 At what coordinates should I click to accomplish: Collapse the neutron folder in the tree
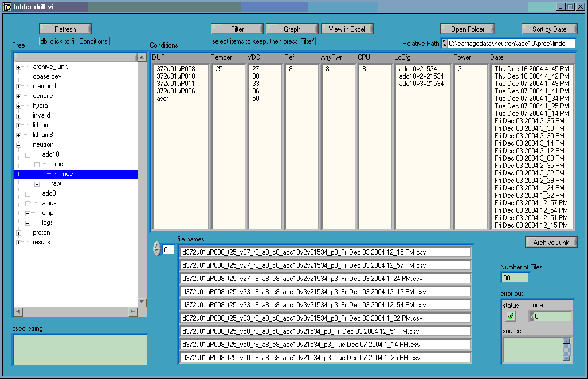18,144
